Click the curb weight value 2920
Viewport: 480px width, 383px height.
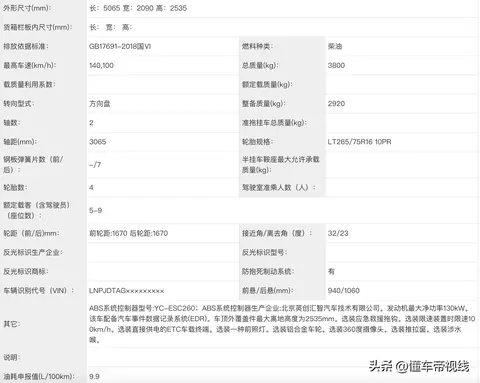click(x=336, y=104)
